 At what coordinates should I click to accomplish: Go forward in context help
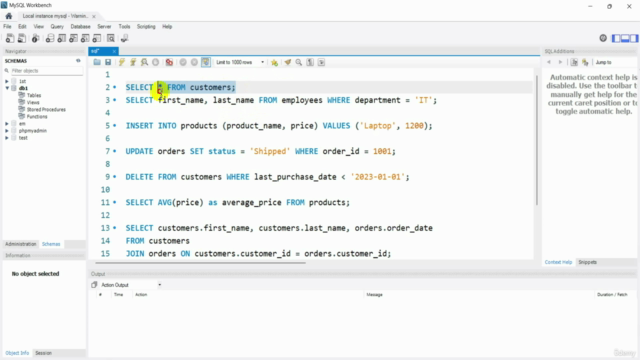pyautogui.click(x=560, y=62)
